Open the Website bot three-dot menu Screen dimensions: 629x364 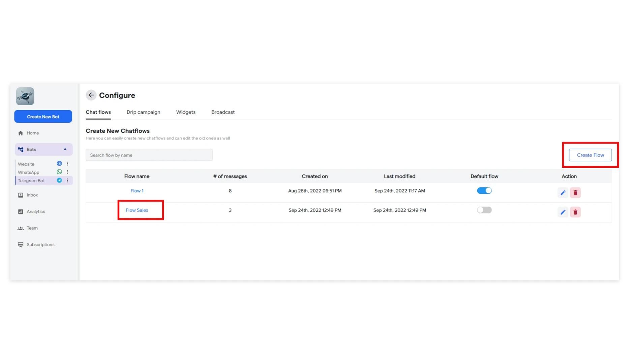click(x=67, y=163)
